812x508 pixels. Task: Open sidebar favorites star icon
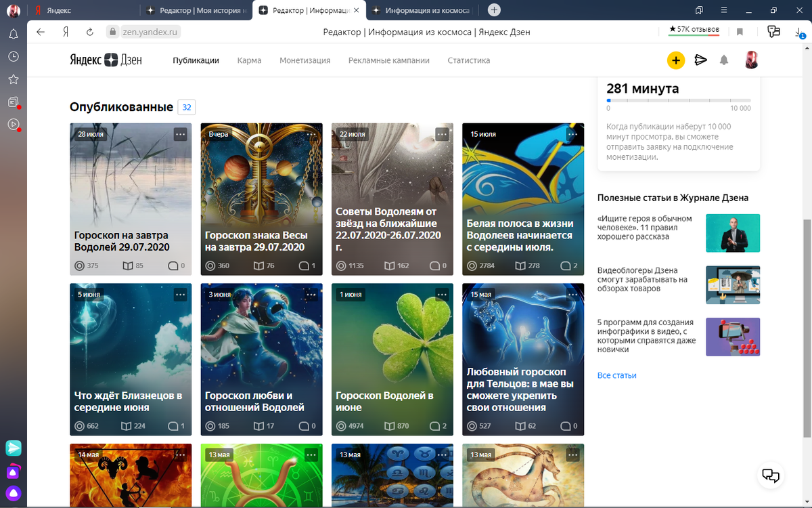[x=13, y=79]
